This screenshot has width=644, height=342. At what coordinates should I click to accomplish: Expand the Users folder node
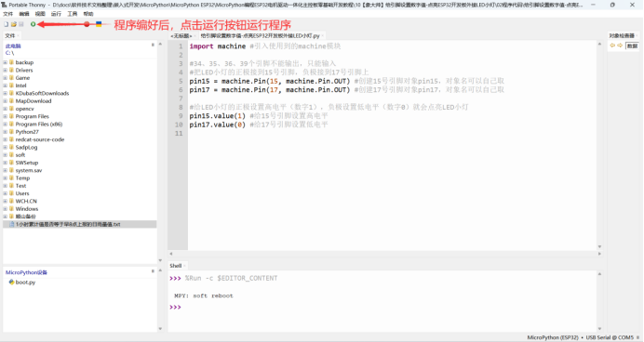point(6,193)
